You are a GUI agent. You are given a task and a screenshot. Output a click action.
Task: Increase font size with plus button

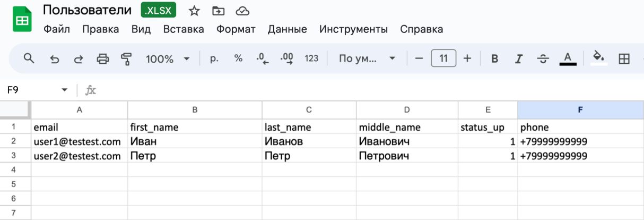(467, 58)
